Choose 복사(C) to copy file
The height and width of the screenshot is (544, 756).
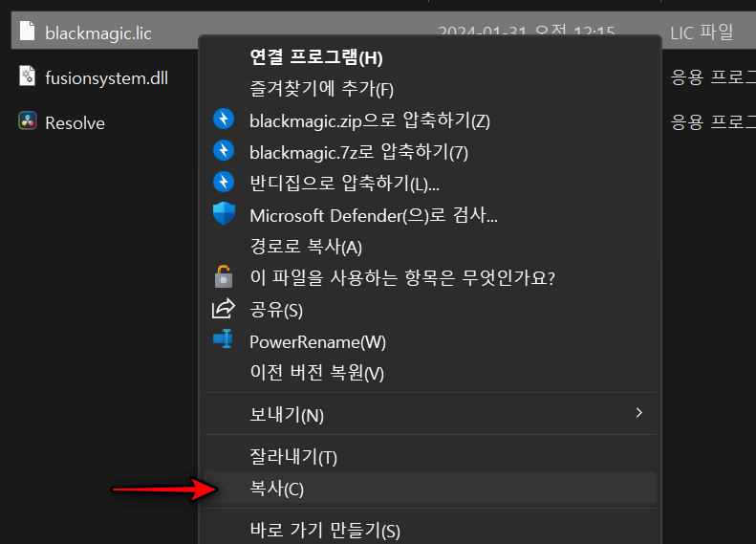click(430, 488)
